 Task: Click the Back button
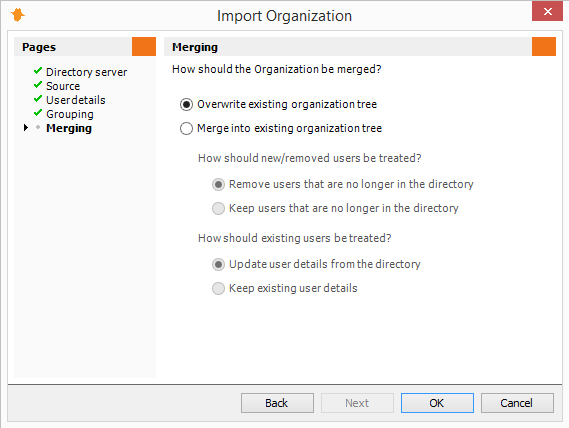coord(277,403)
